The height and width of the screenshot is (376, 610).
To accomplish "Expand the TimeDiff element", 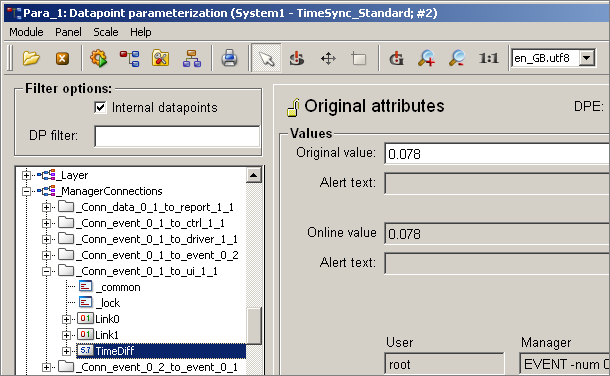I will click(x=67, y=351).
